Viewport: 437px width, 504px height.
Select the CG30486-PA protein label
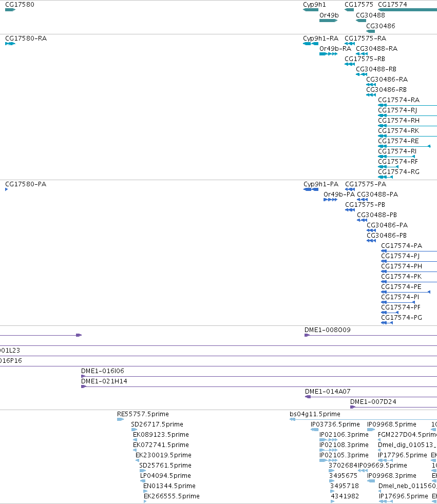click(x=387, y=225)
